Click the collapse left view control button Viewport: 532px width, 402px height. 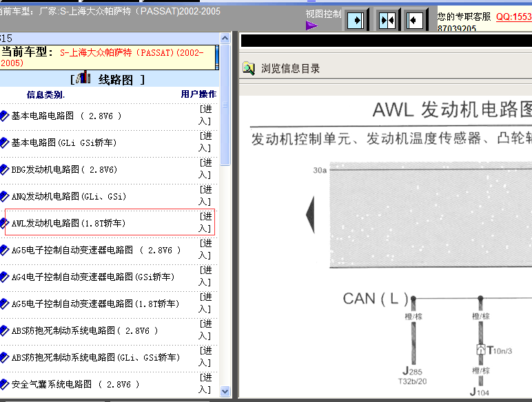415,21
